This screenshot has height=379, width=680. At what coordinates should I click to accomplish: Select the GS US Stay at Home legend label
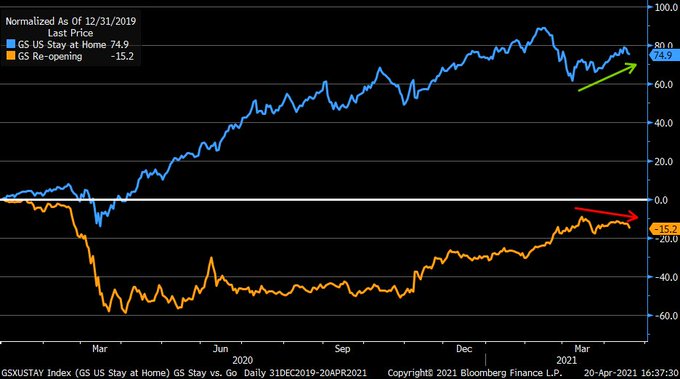62,44
